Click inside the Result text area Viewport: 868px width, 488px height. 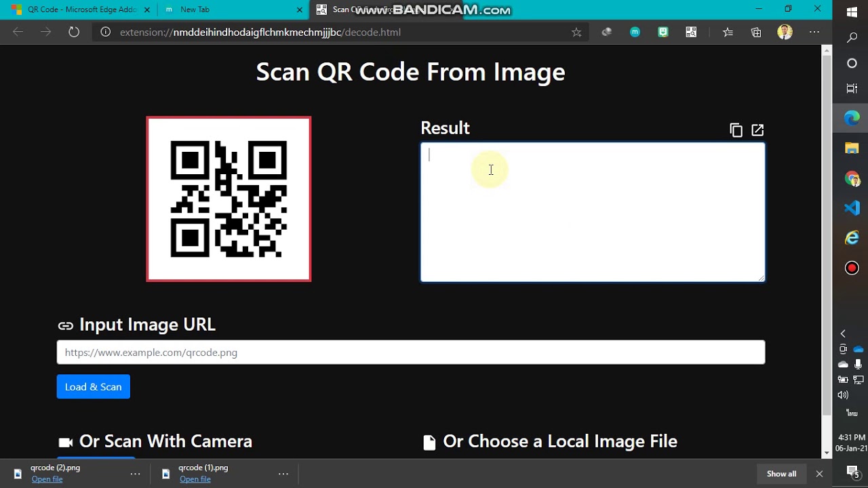pos(593,211)
